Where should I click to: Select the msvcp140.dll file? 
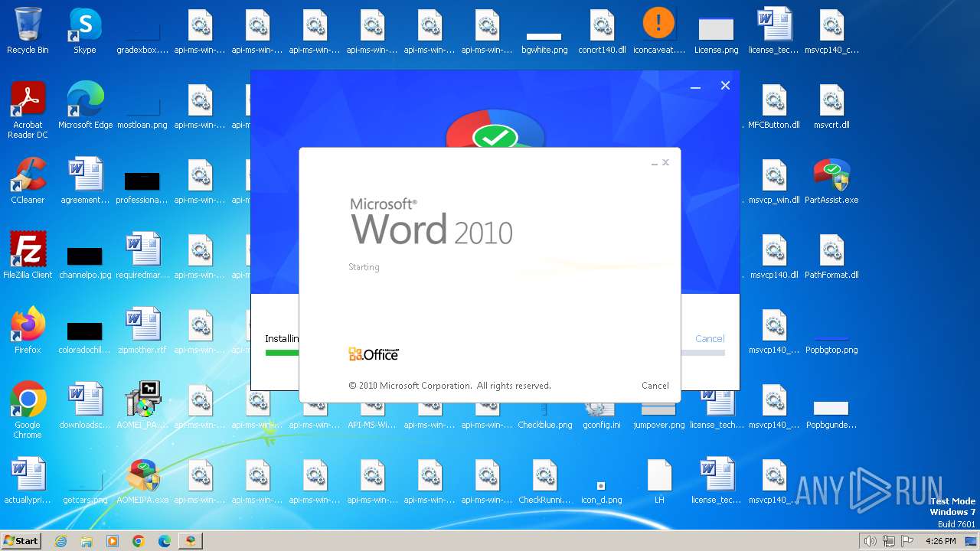[774, 256]
